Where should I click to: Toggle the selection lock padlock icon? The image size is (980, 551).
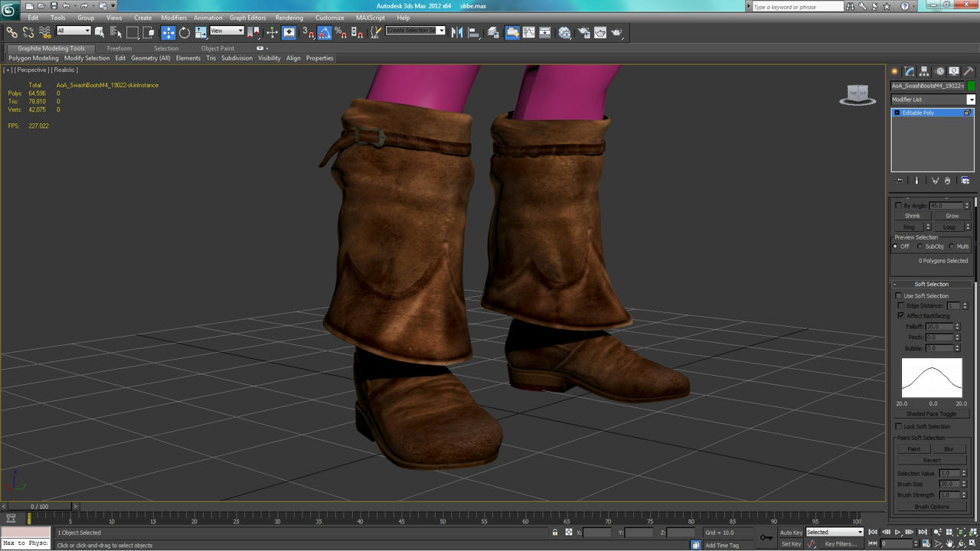coord(555,533)
